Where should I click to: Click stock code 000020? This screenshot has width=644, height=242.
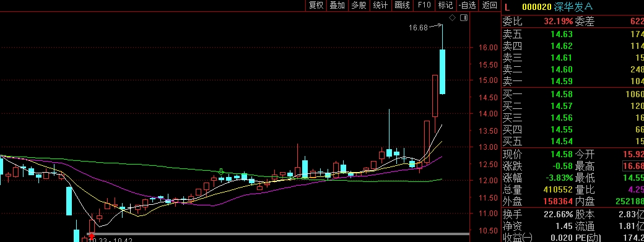pyautogui.click(x=536, y=7)
